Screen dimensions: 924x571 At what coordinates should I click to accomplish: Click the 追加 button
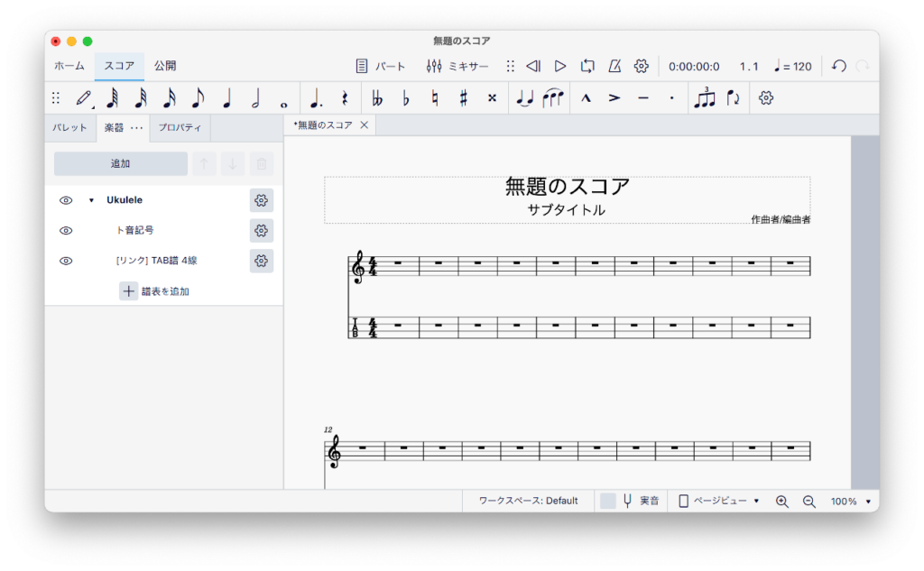(x=120, y=163)
